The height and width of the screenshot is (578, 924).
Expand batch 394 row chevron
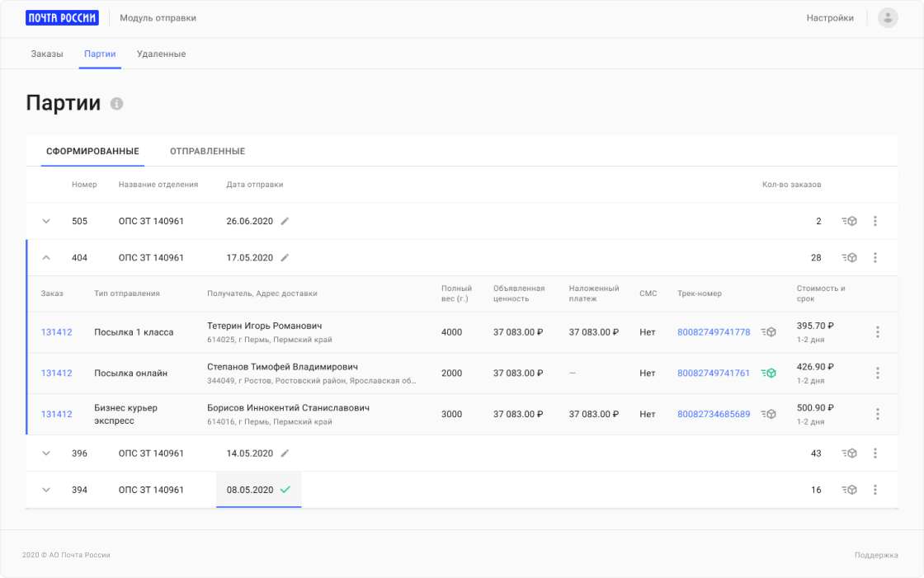[x=46, y=490]
